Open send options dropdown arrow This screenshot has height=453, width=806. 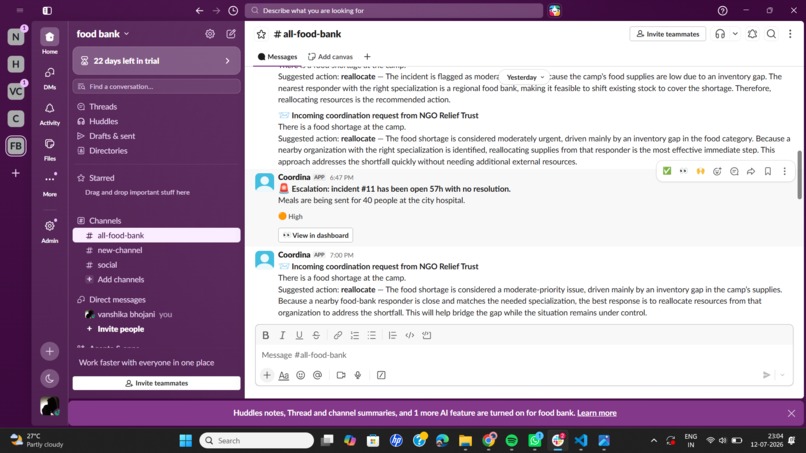782,375
